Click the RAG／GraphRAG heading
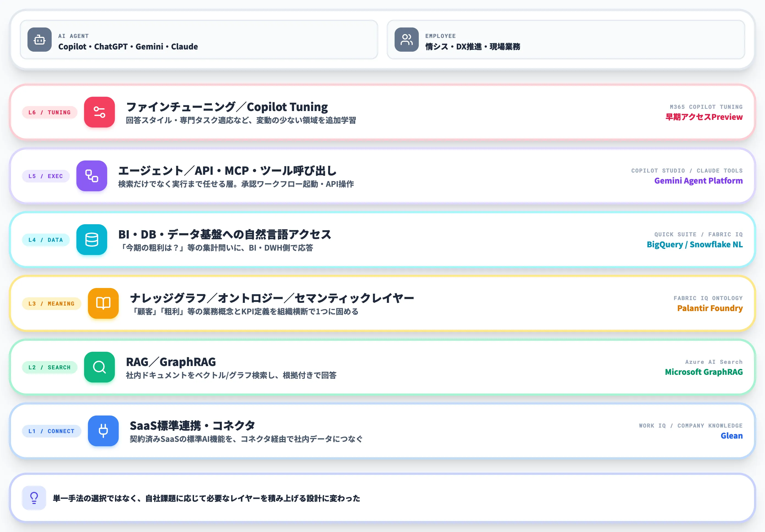Image resolution: width=765 pixels, height=532 pixels. 171,362
